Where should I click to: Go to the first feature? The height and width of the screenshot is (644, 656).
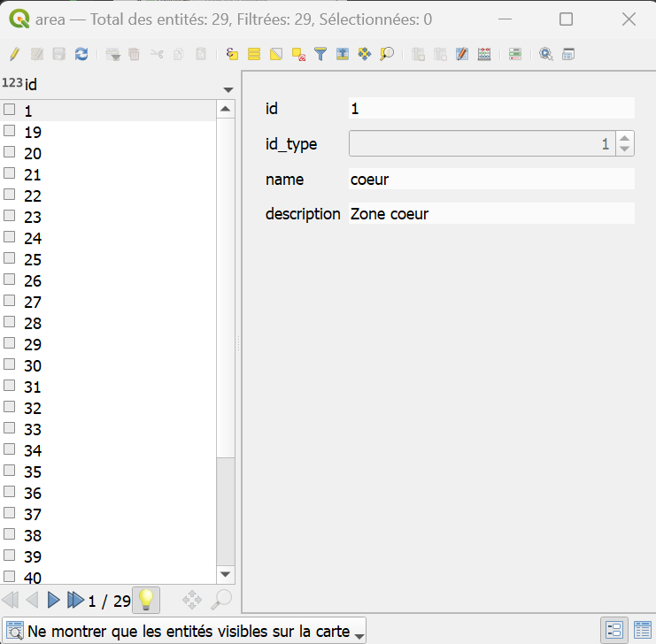[11, 600]
